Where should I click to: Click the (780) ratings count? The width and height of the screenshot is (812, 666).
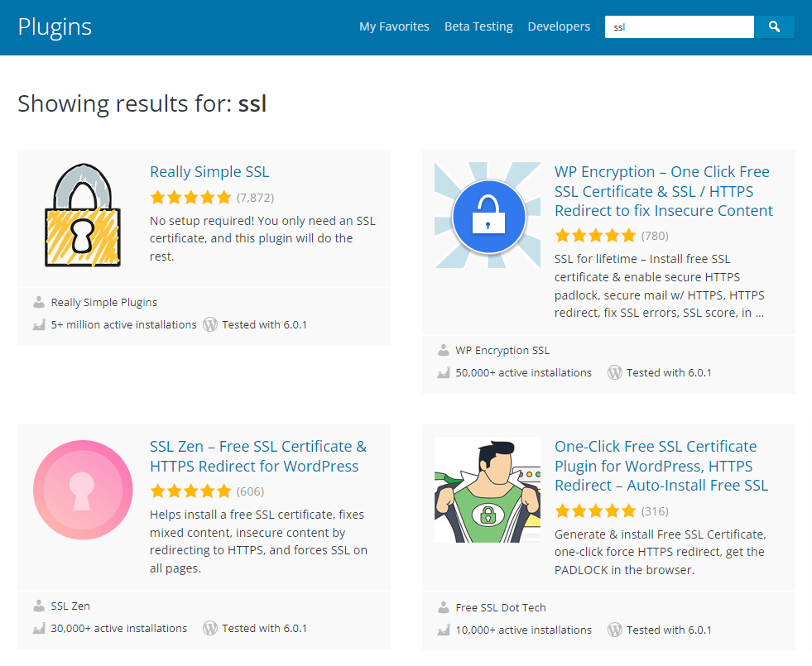[655, 236]
